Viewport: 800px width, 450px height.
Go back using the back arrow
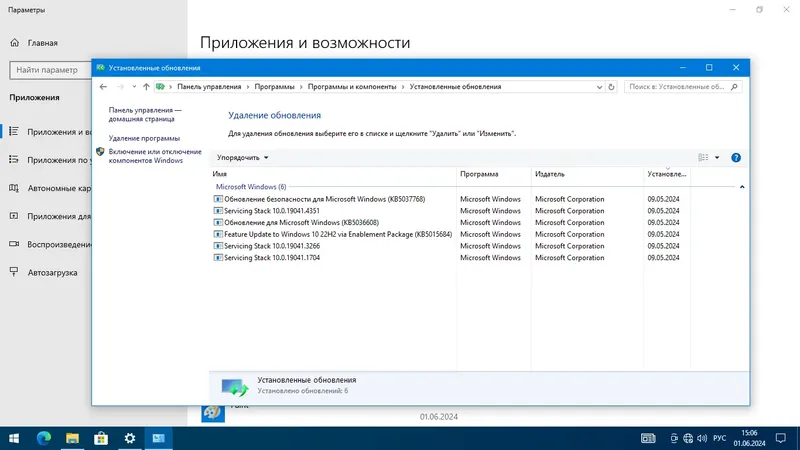(103, 87)
